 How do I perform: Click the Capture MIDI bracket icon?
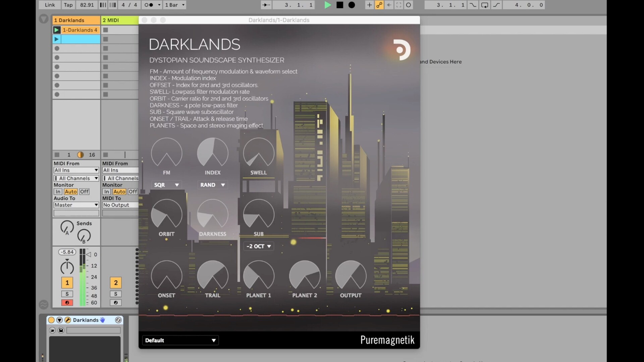[398, 5]
